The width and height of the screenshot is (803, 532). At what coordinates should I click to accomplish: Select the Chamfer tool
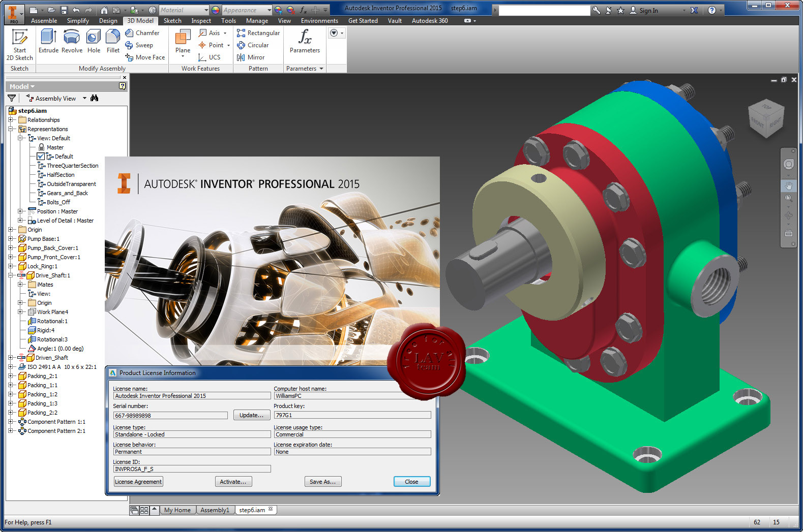(x=142, y=33)
